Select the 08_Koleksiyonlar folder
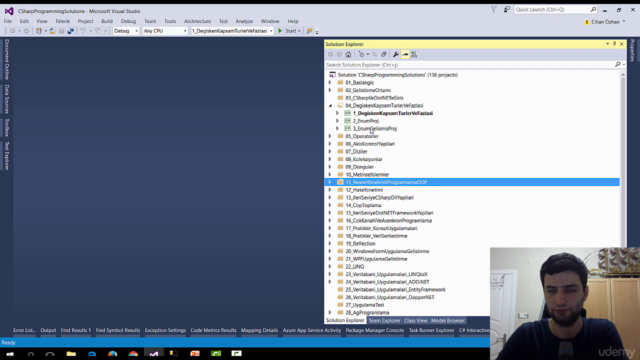640x360 pixels. [x=364, y=159]
